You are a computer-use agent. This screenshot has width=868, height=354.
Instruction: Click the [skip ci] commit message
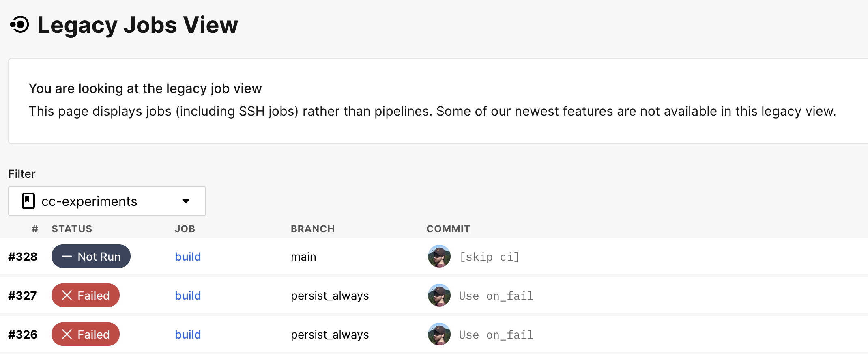click(x=489, y=257)
